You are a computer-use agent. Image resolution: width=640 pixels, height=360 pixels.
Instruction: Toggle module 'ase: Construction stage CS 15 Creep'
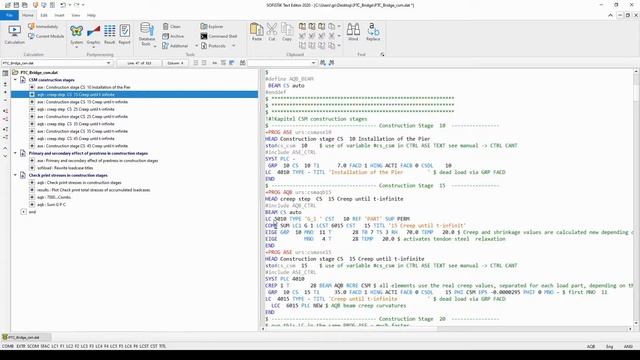coord(32,102)
